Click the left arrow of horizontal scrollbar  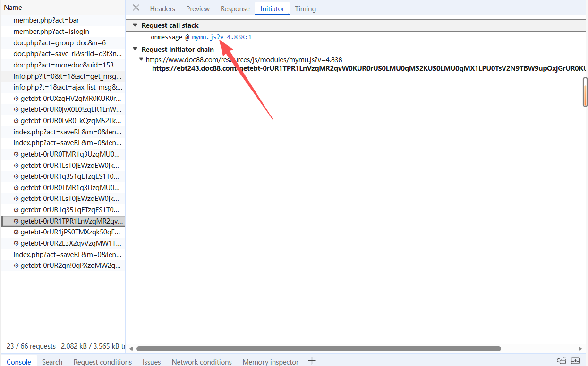point(131,349)
